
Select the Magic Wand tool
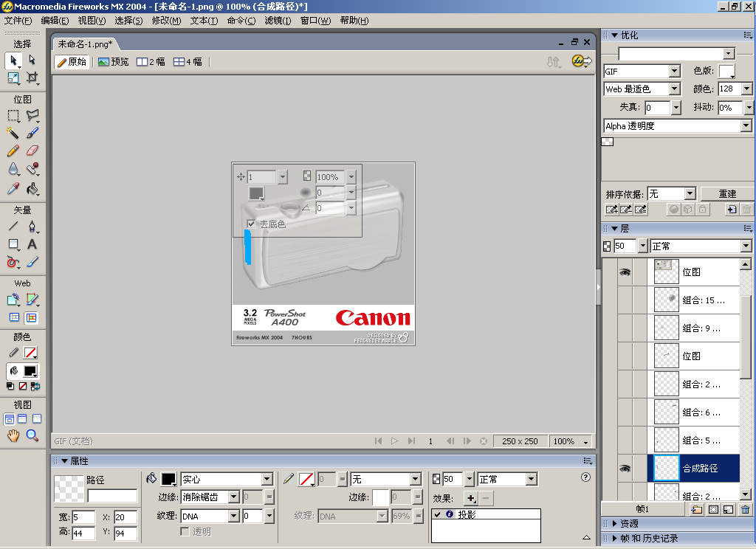pos(13,133)
